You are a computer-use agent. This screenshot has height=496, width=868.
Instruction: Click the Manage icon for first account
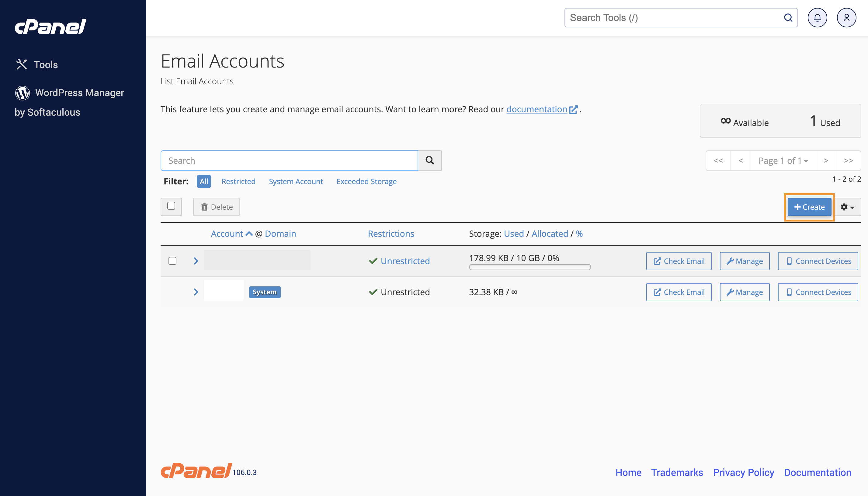(745, 260)
